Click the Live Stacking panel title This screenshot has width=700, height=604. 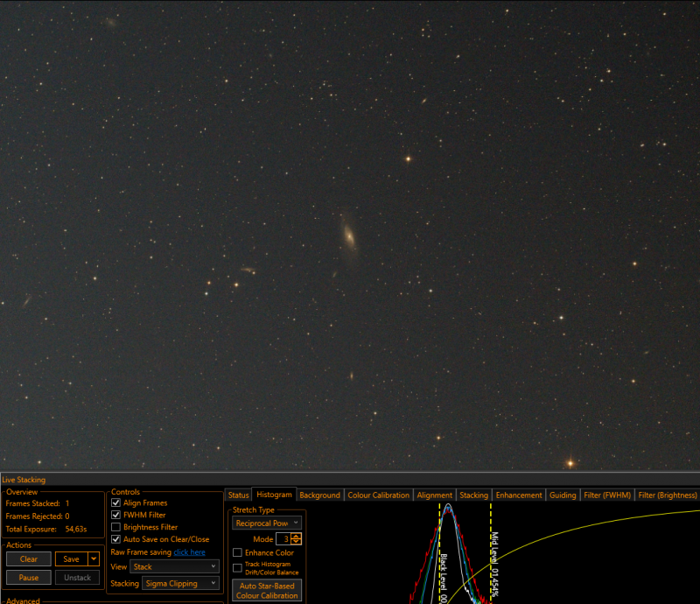(x=24, y=480)
